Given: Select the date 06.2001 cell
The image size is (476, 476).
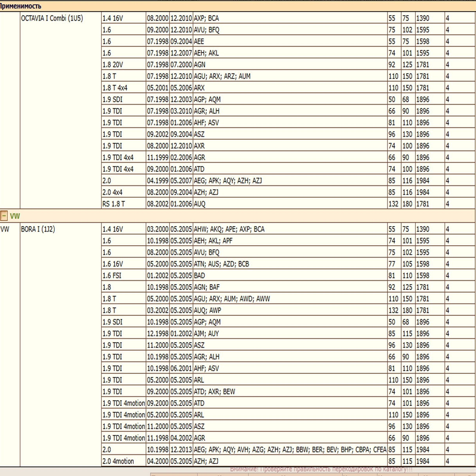Looking at the screenshot, I should (181, 369).
